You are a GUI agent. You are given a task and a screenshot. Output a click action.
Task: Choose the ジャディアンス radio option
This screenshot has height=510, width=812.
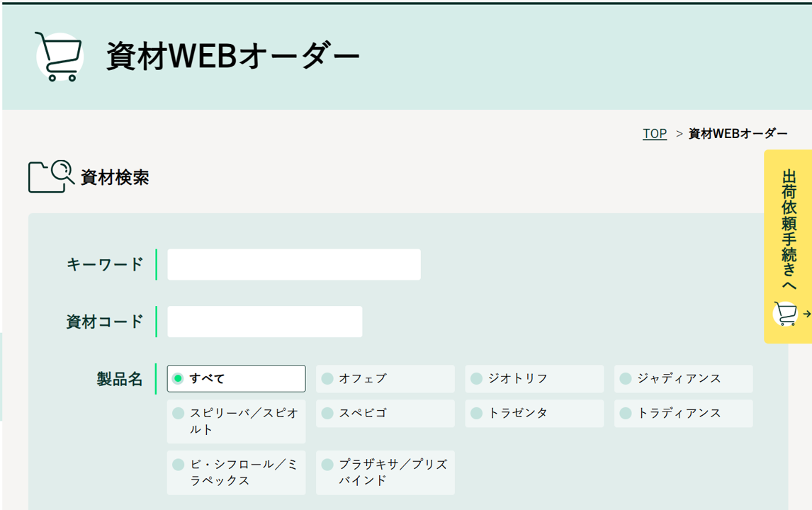626,379
